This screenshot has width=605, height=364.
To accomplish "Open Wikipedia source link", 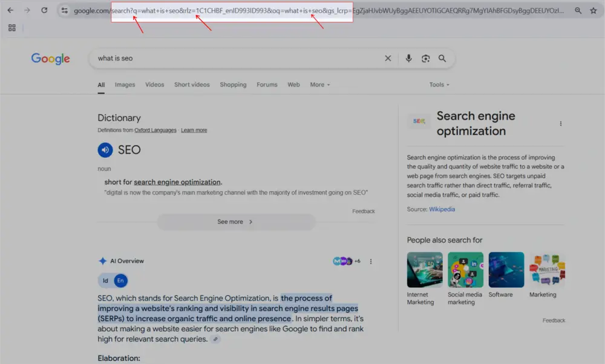I will click(442, 209).
